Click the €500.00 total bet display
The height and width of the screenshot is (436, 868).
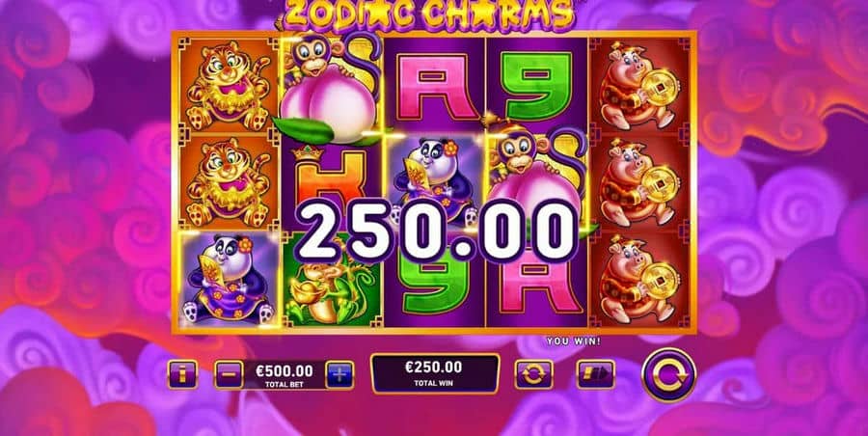point(284,375)
